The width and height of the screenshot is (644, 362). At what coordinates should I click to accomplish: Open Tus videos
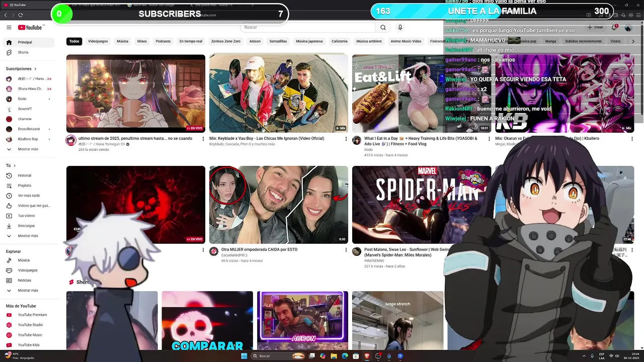(28, 216)
